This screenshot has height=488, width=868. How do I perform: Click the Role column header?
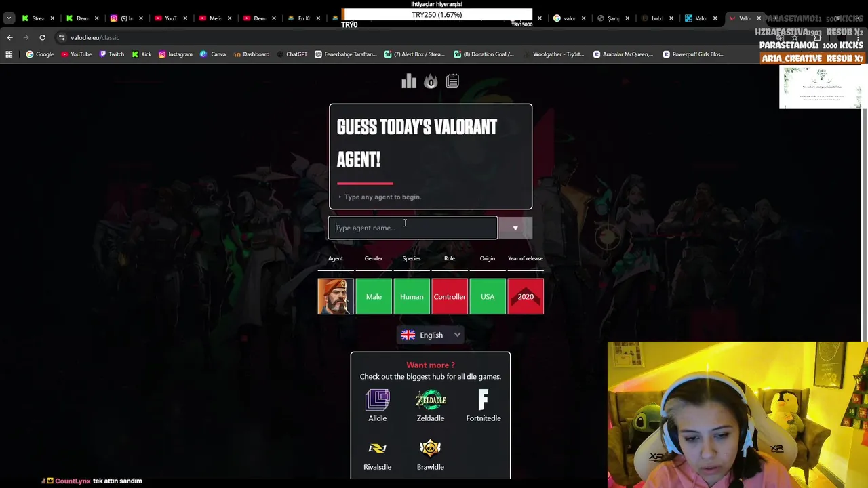click(450, 258)
